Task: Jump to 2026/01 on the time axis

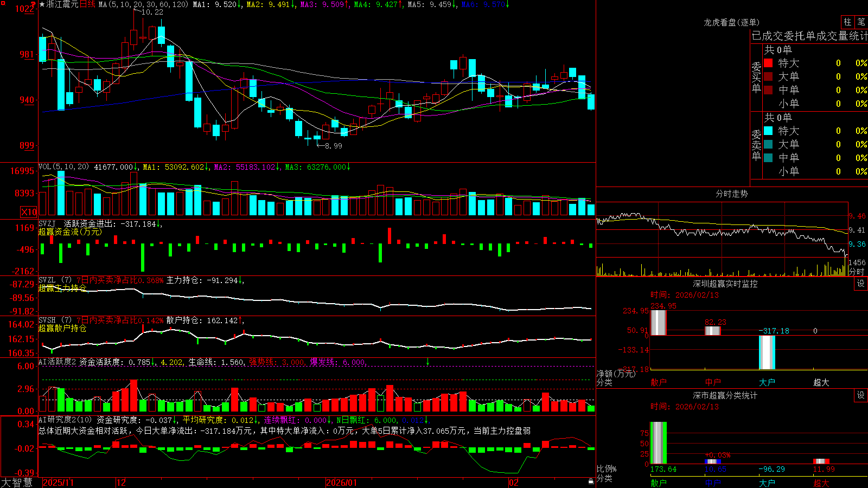Action: coord(342,483)
